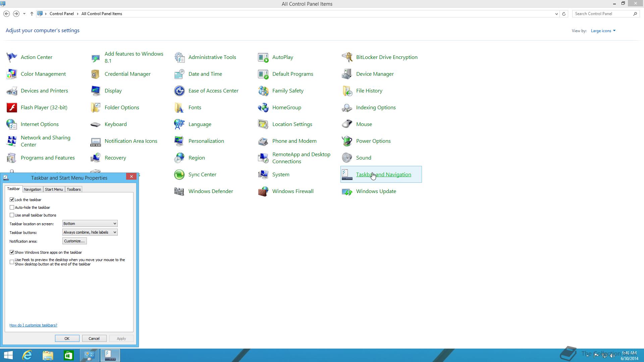The width and height of the screenshot is (644, 362).
Task: Open Recovery icon
Action: coord(96,158)
